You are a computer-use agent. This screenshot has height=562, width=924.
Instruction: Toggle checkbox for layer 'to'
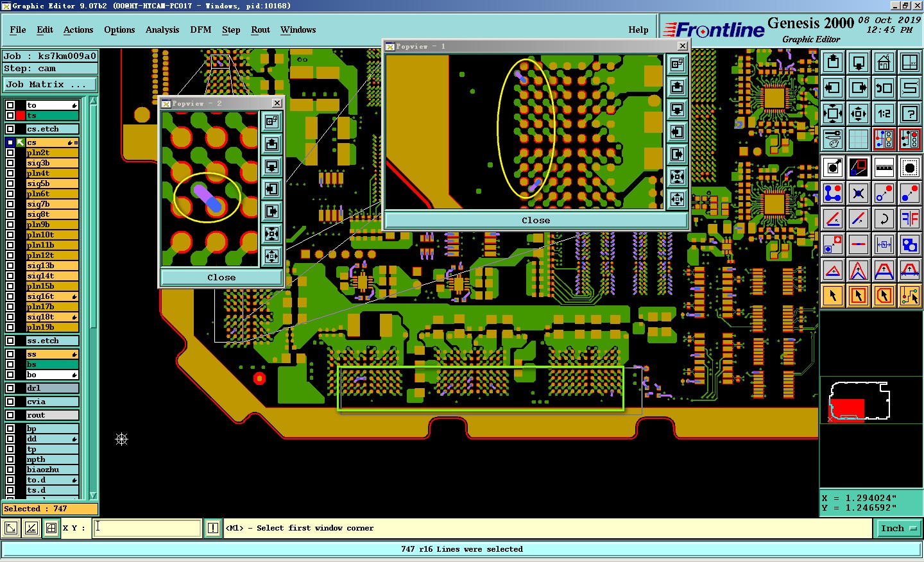click(10, 105)
